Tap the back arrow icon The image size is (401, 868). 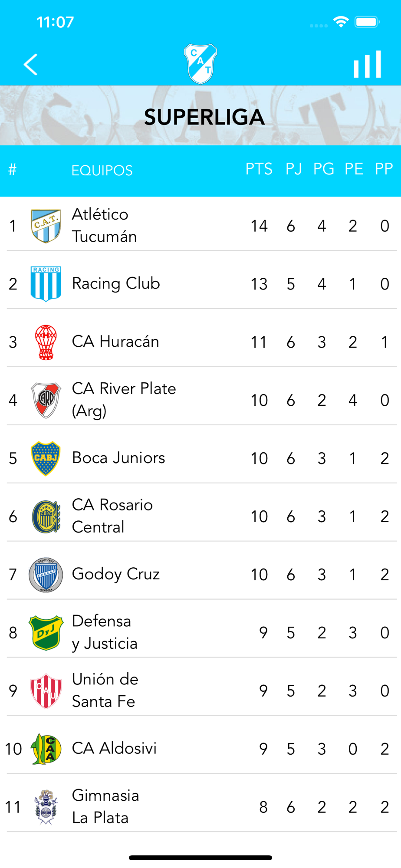tap(30, 65)
